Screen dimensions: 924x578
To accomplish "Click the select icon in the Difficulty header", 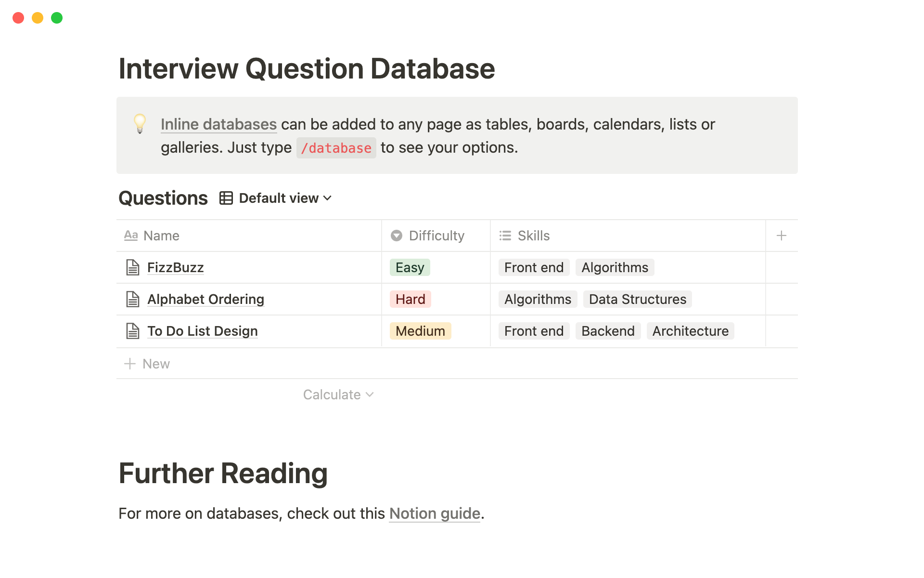I will coord(397,236).
